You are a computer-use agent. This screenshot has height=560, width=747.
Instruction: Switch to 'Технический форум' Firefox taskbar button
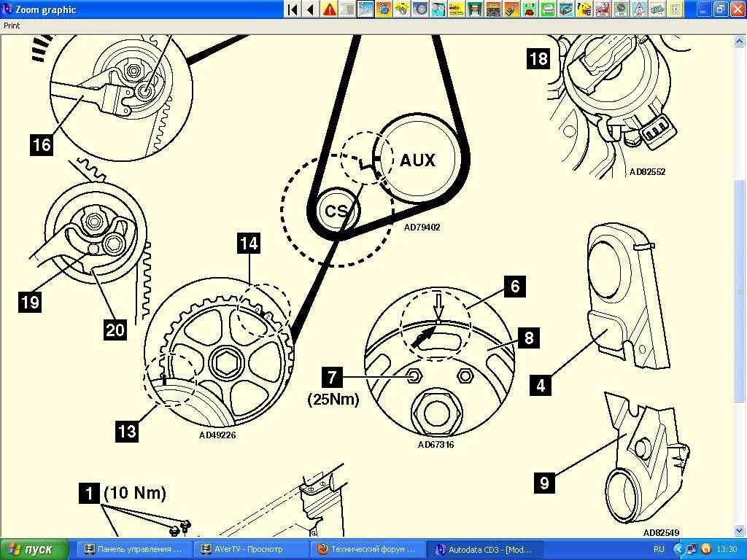(367, 549)
